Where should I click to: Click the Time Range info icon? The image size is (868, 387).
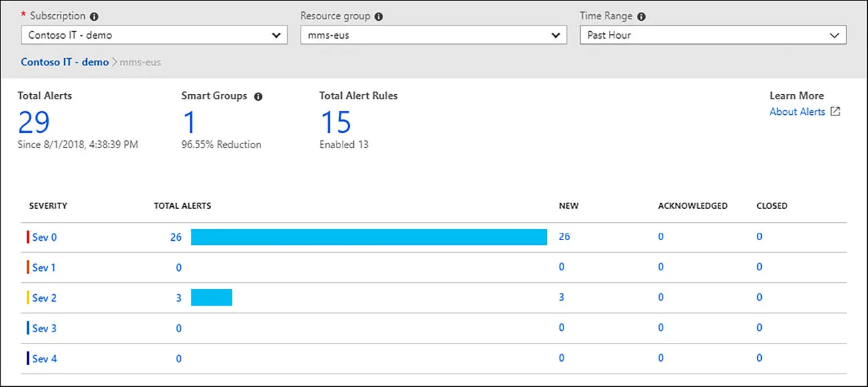pyautogui.click(x=642, y=15)
